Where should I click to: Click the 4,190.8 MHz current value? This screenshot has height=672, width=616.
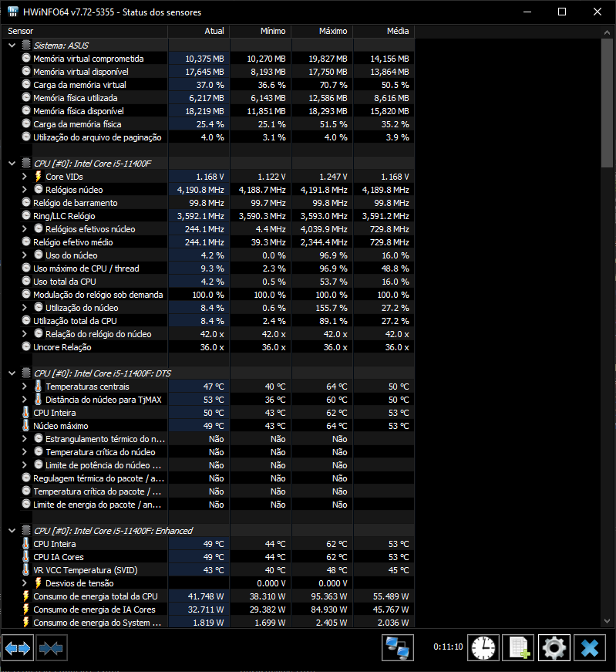click(x=200, y=190)
